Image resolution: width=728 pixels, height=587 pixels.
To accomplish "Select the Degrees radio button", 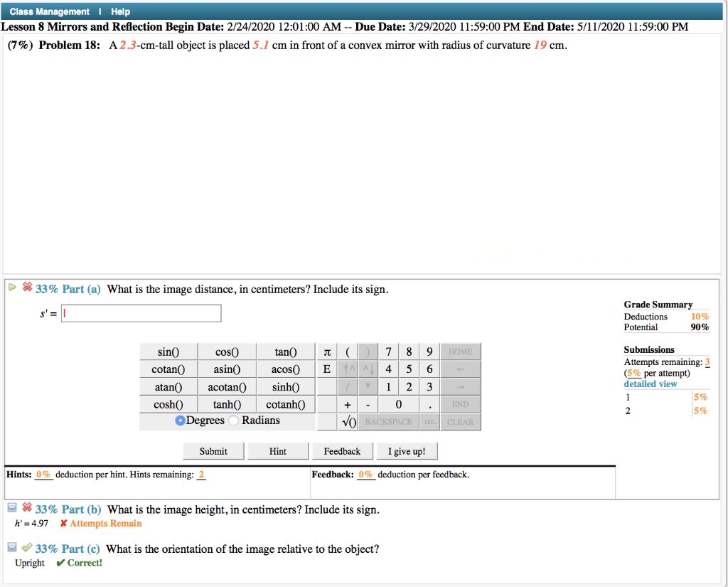I will (180, 420).
